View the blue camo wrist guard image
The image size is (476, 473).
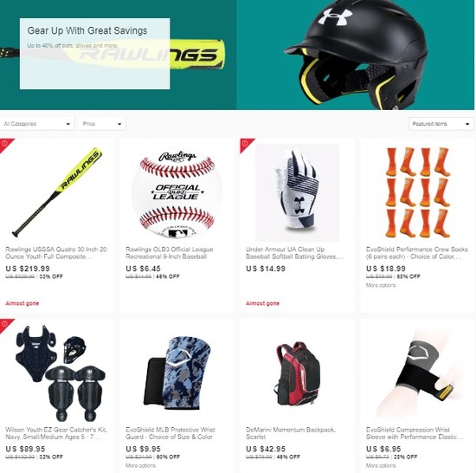[177, 373]
